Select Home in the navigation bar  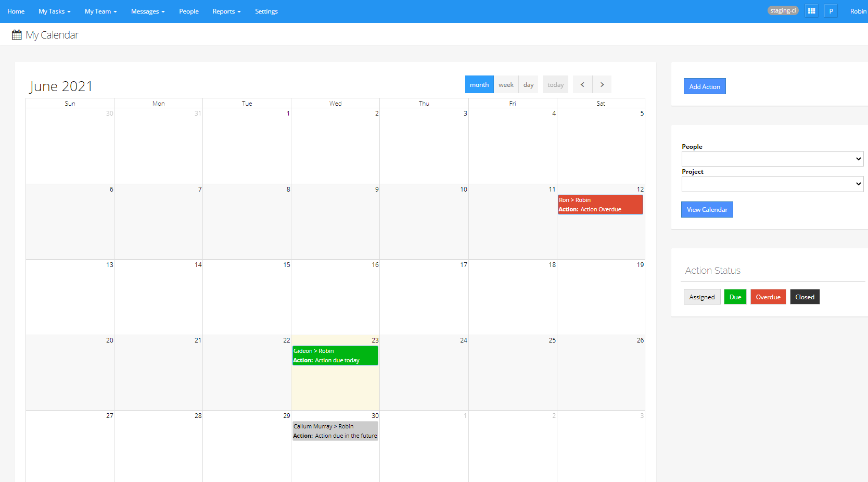point(16,11)
